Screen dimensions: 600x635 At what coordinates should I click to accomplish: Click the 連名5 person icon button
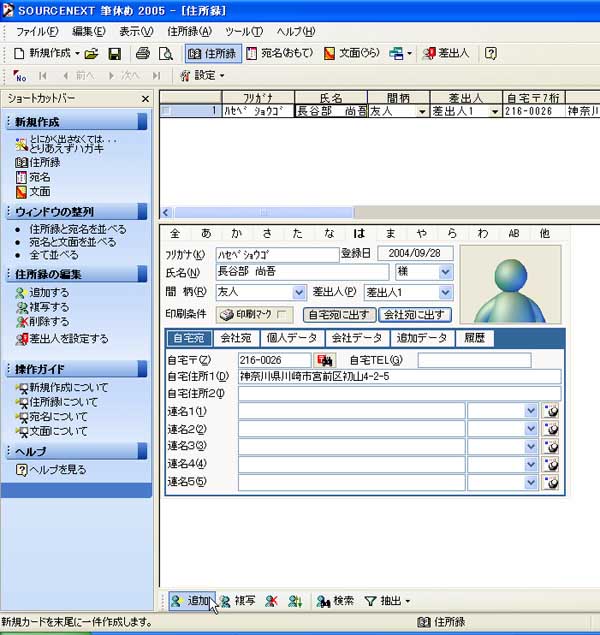coord(551,482)
